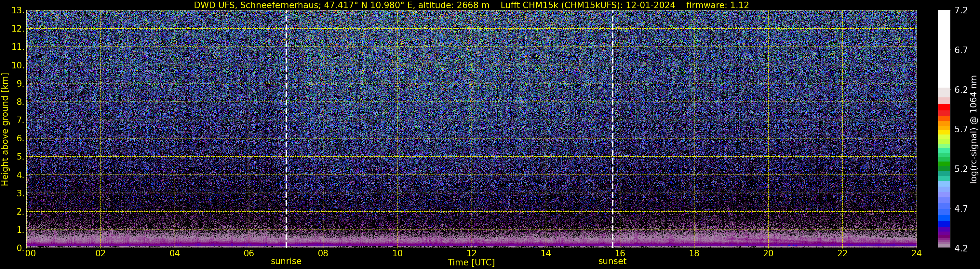980x269 pixels.
Task: Click the '1.' height axis tick label
Action: click(20, 230)
